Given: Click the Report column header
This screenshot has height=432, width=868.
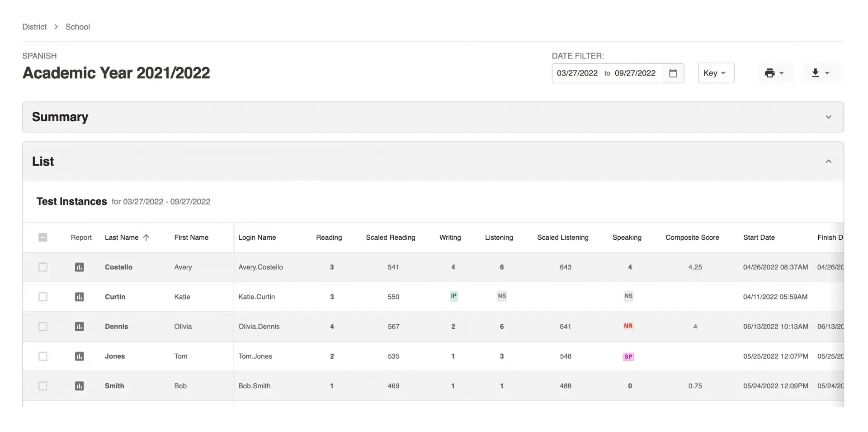Looking at the screenshot, I should (81, 237).
